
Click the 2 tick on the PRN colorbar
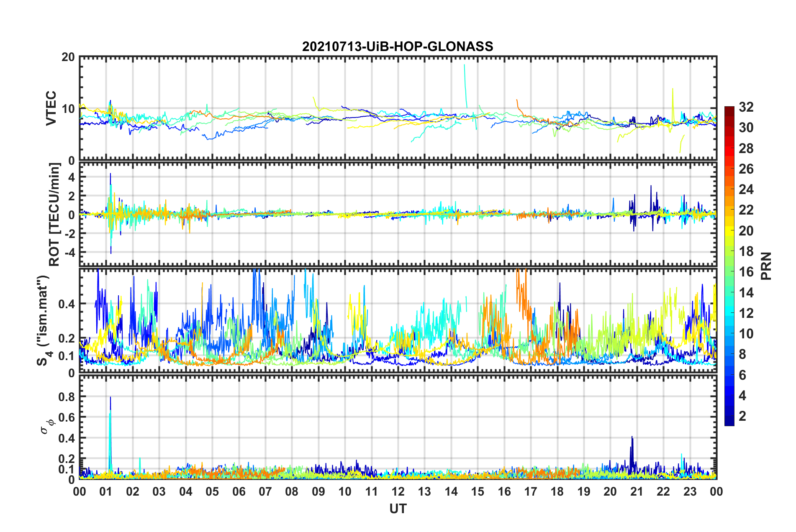coord(742,416)
